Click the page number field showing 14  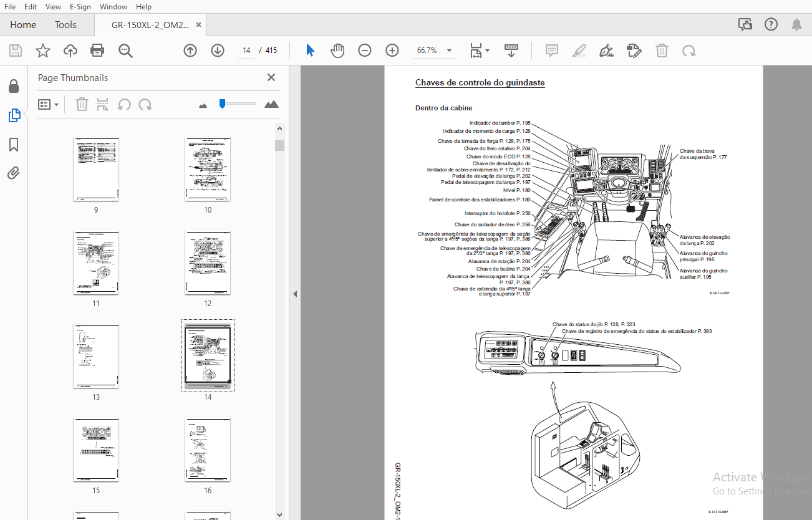247,51
